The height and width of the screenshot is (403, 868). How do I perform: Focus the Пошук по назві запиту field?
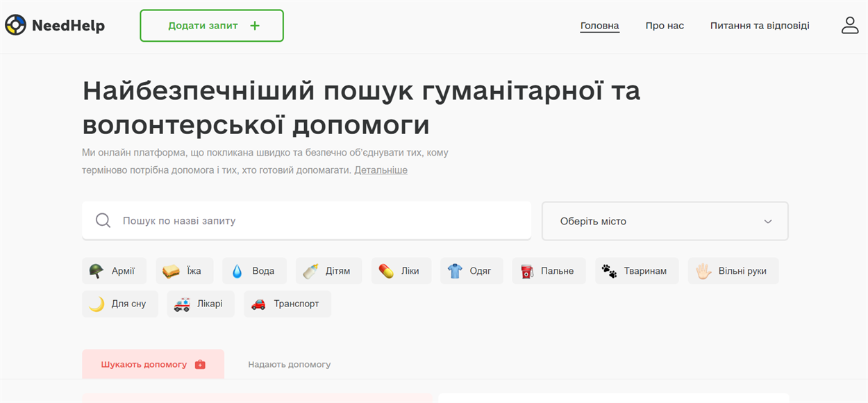[319, 221]
